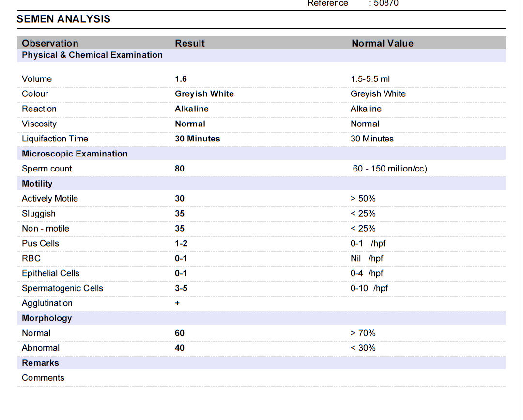Select the bold 30 Minutes result
Image resolution: width=523 pixels, height=420 pixels.
pos(198,139)
